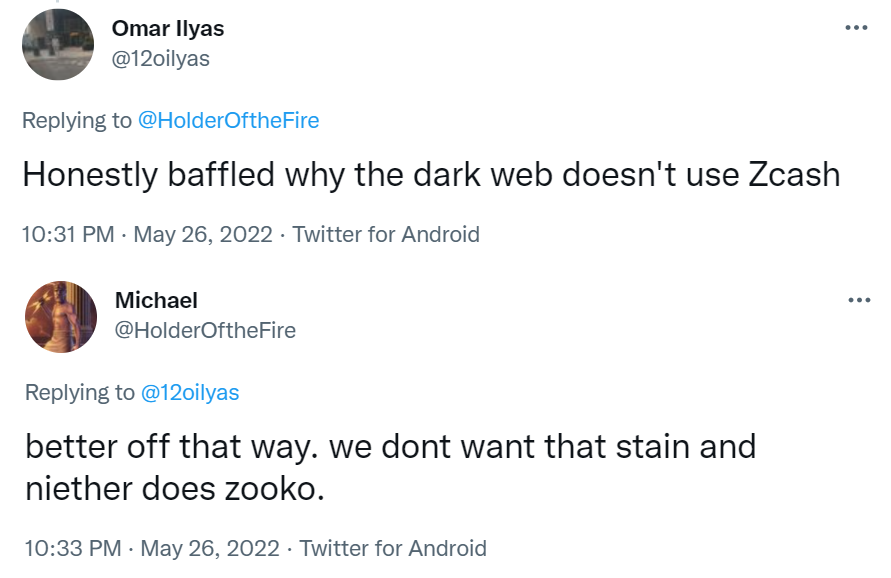Open Omar Ilyas profile picture

58,45
